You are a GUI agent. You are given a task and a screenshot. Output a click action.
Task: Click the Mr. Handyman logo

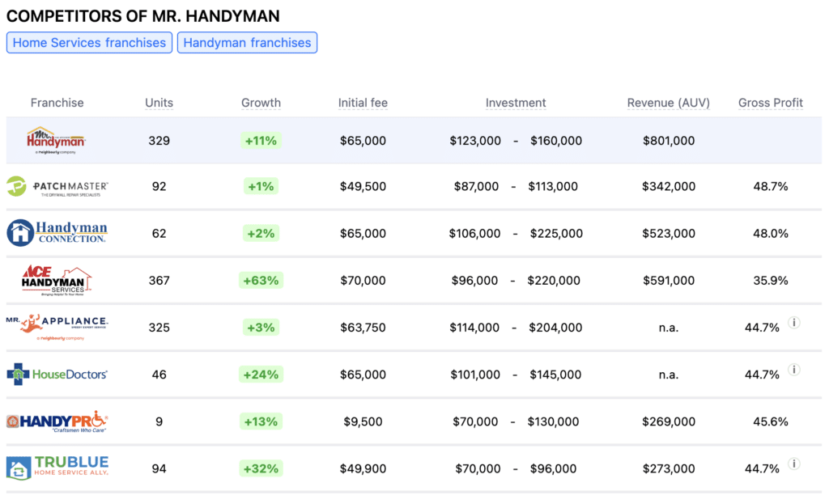click(x=56, y=141)
